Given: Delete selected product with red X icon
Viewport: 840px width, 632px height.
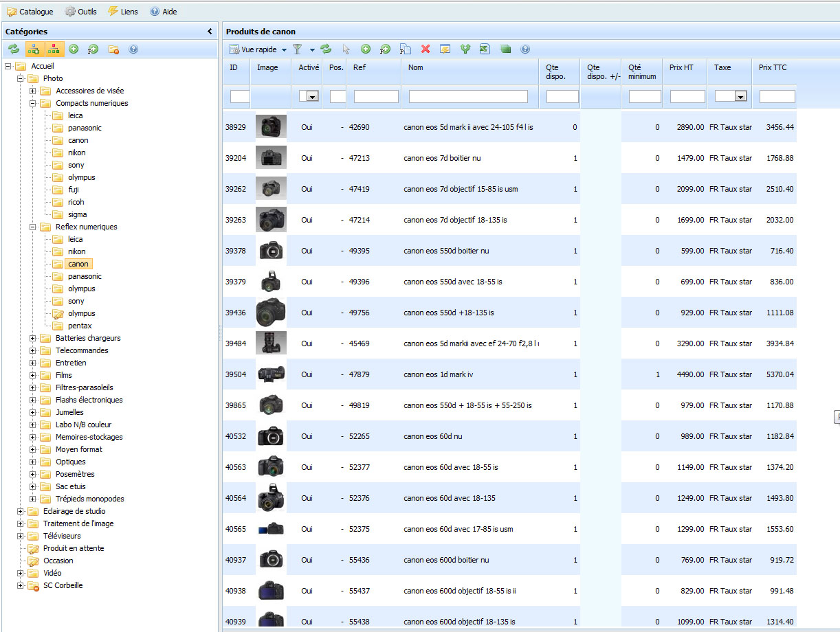Looking at the screenshot, I should [x=425, y=49].
